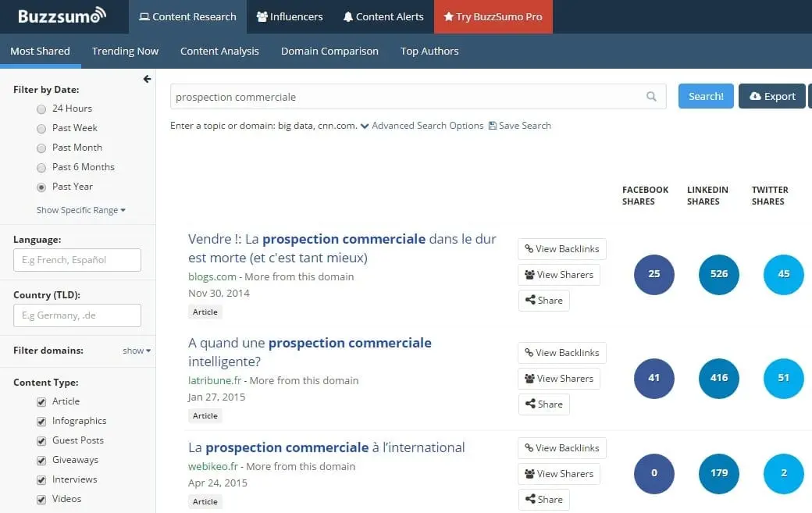Click the floppy disk Save Search icon

click(493, 125)
